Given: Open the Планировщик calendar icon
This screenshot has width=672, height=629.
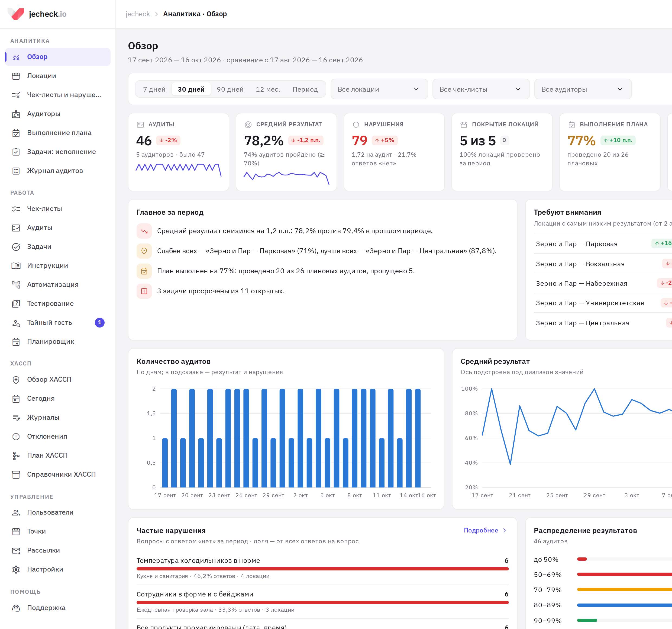Looking at the screenshot, I should [16, 342].
